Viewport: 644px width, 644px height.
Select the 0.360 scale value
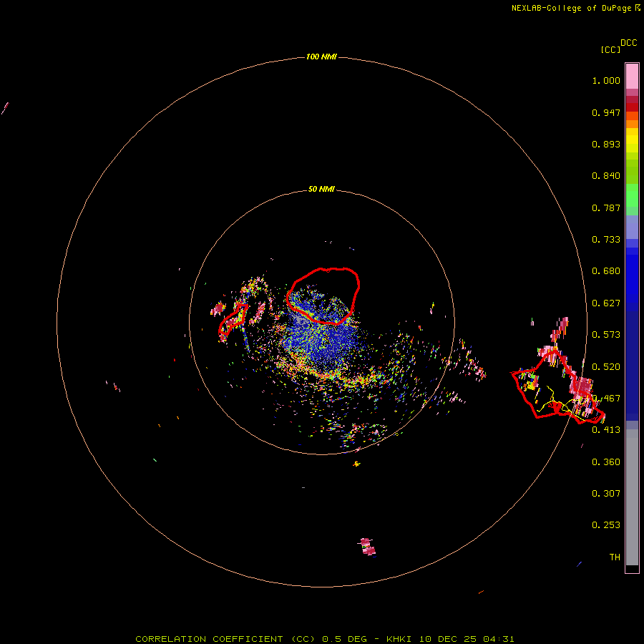[x=606, y=462]
